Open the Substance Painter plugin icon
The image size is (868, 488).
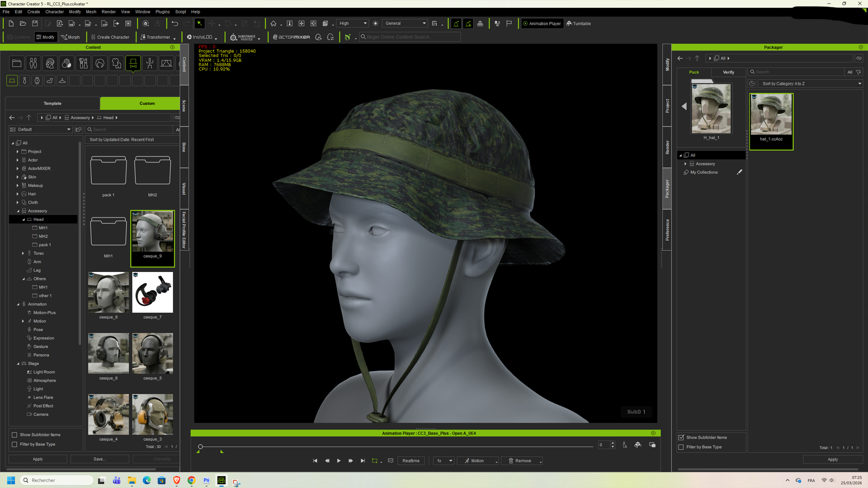point(243,37)
